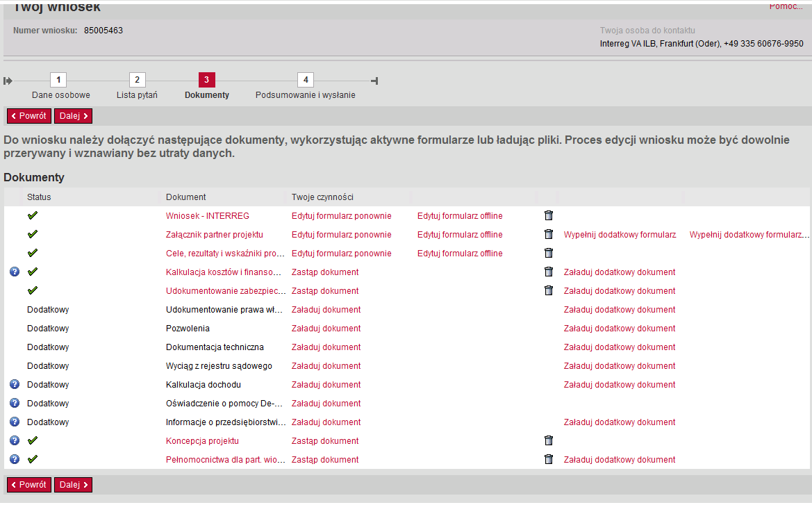Open help icon beside Kalkulacja kosztów i finanso...
812x505 pixels.
[15, 272]
